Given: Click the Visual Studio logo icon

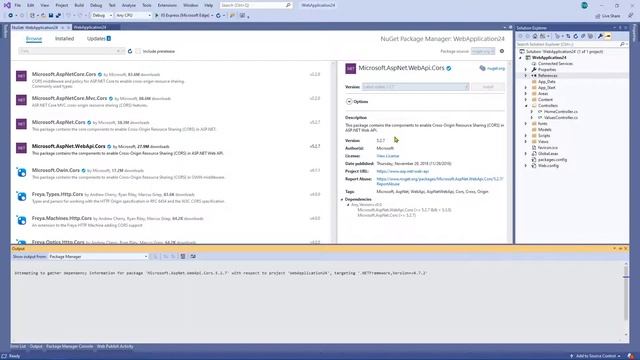Looking at the screenshot, I should tap(7, 5).
